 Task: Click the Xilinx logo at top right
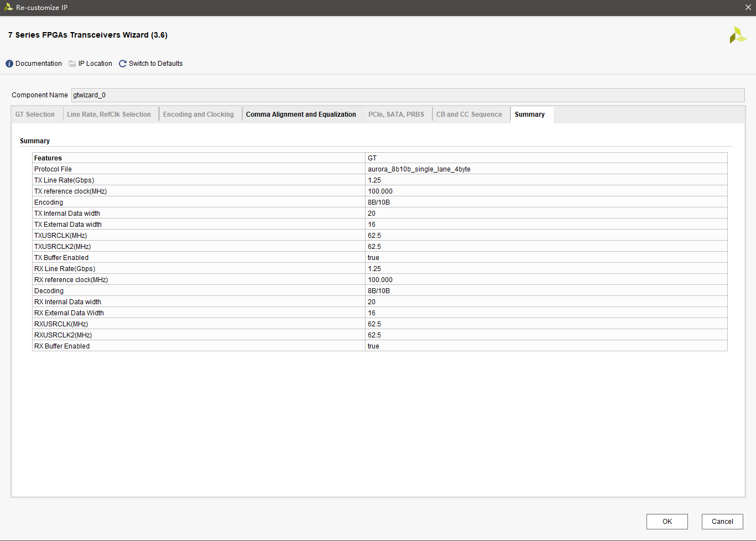[x=738, y=35]
